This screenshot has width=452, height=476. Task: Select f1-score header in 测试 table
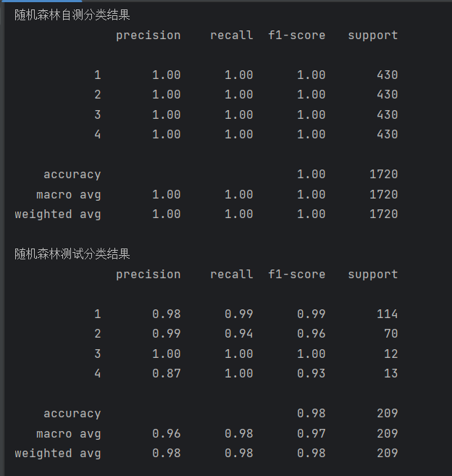[296, 274]
